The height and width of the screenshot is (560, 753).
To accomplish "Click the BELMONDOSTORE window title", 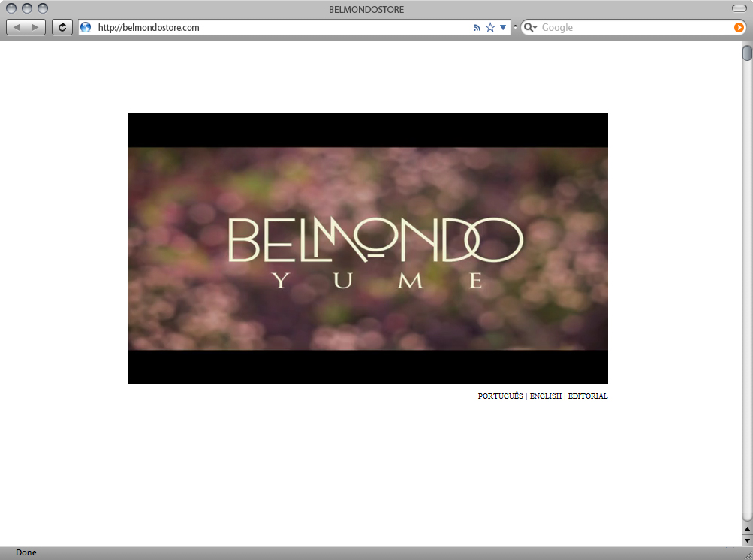I will pyautogui.click(x=366, y=9).
